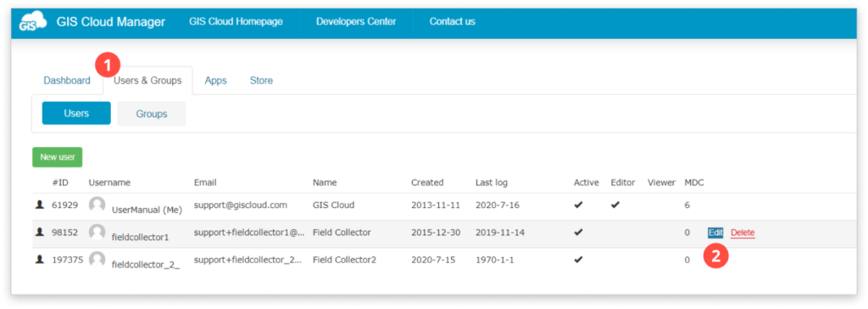Image resolution: width=868 pixels, height=309 pixels.
Task: Open the UserManual (Me) avatar
Action: pos(97,205)
